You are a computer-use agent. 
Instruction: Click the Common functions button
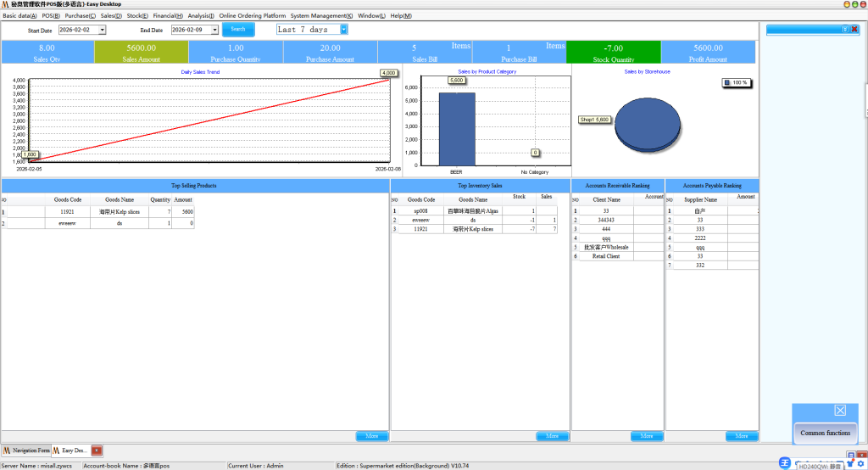point(826,433)
